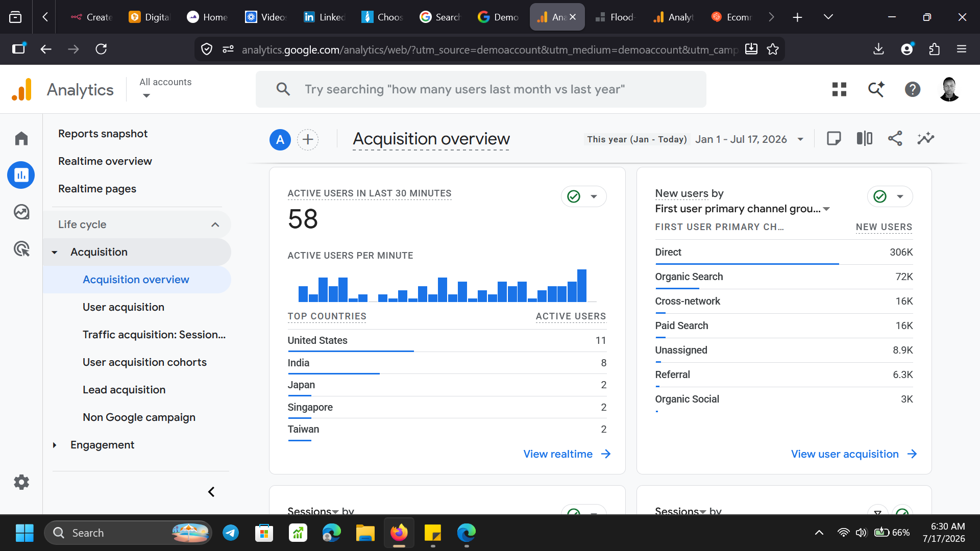Open the date range dropdown
Screen dimensions: 980x551
click(800, 139)
